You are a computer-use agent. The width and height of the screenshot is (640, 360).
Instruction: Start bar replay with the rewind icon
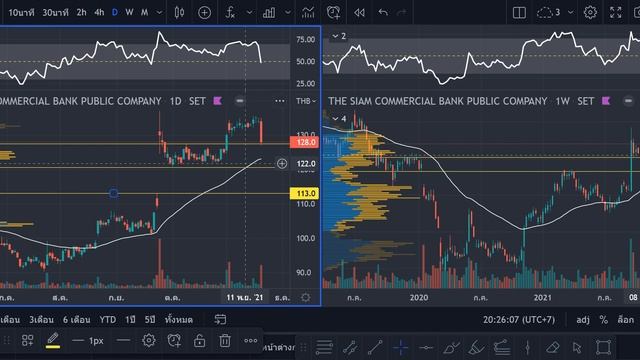pos(359,13)
